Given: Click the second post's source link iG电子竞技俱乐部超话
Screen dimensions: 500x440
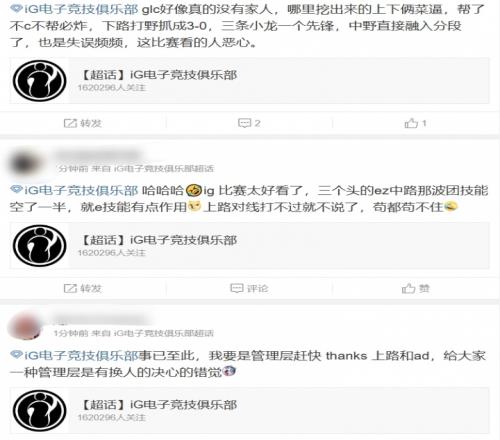Looking at the screenshot, I should coord(164,169).
